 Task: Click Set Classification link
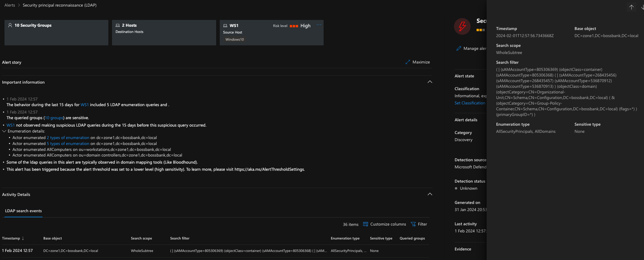point(470,103)
